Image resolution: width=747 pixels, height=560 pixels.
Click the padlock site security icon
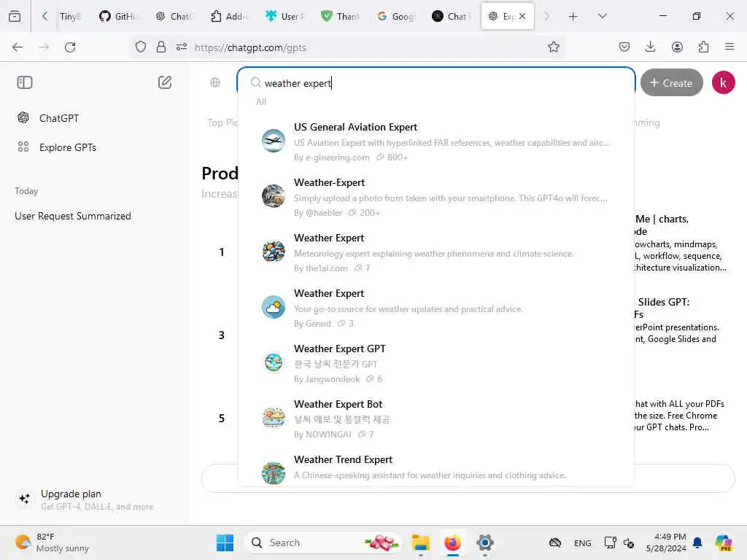coord(161,47)
